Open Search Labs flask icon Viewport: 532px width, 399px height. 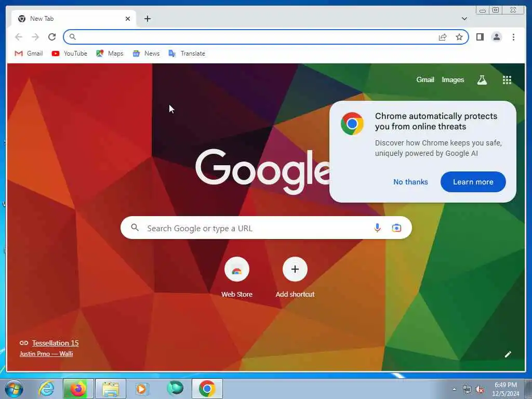pyautogui.click(x=482, y=79)
